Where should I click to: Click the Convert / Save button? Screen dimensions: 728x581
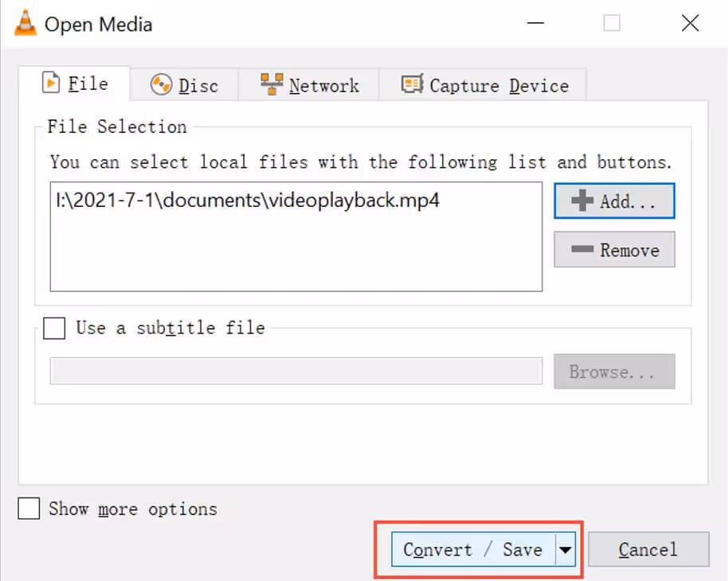[472, 549]
